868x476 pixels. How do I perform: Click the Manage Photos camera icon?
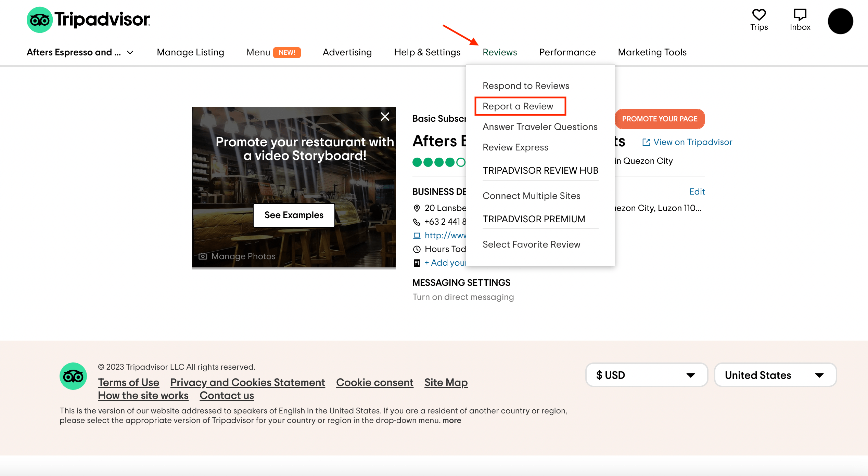point(203,256)
